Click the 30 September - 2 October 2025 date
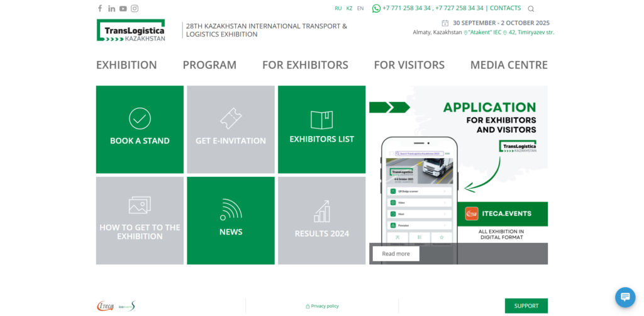This screenshot has width=644, height=316. (x=501, y=23)
